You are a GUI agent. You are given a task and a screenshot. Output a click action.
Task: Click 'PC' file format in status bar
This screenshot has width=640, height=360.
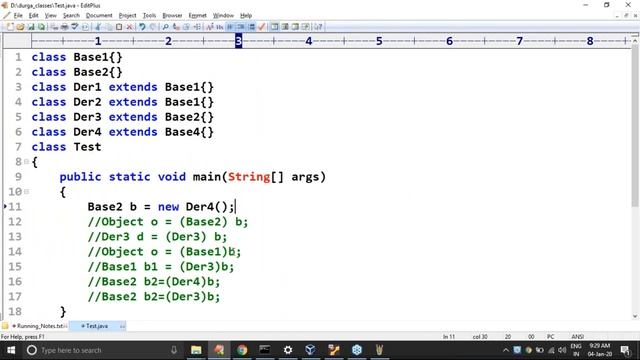(550, 337)
